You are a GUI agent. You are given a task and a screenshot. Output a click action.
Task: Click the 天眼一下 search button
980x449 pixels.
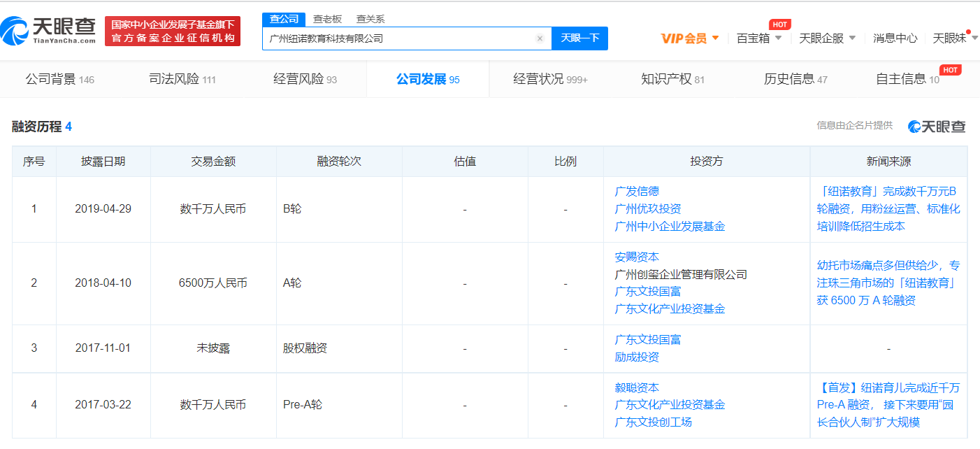point(579,38)
